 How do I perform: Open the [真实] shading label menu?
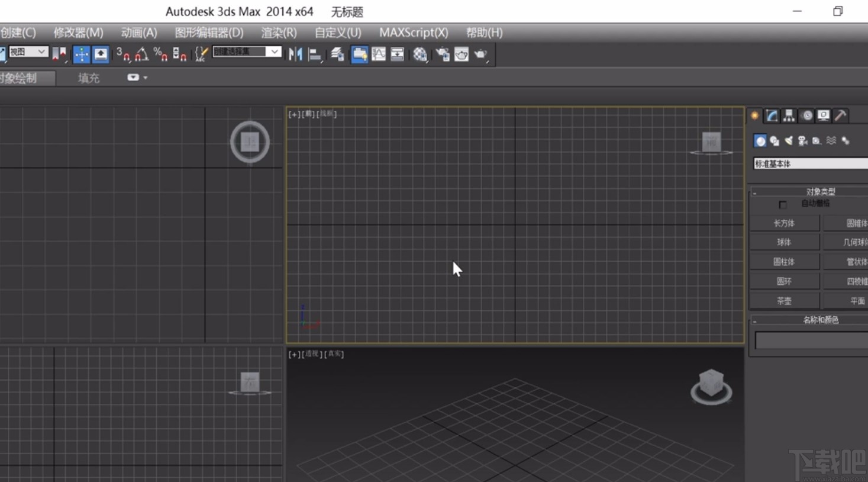click(x=334, y=354)
